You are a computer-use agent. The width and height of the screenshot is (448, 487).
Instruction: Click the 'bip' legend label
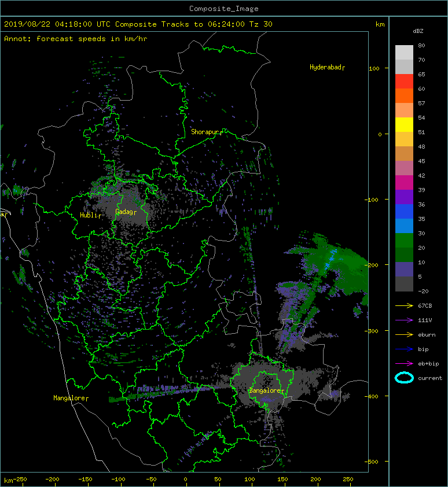click(423, 349)
